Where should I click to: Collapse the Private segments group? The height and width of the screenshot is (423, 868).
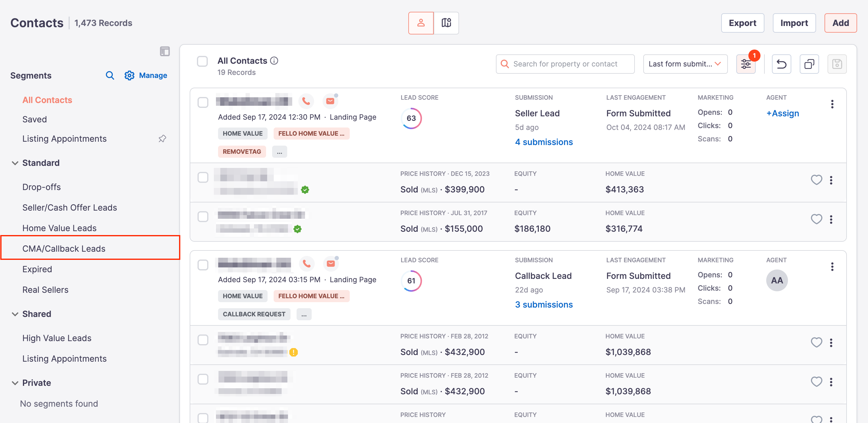click(x=15, y=383)
